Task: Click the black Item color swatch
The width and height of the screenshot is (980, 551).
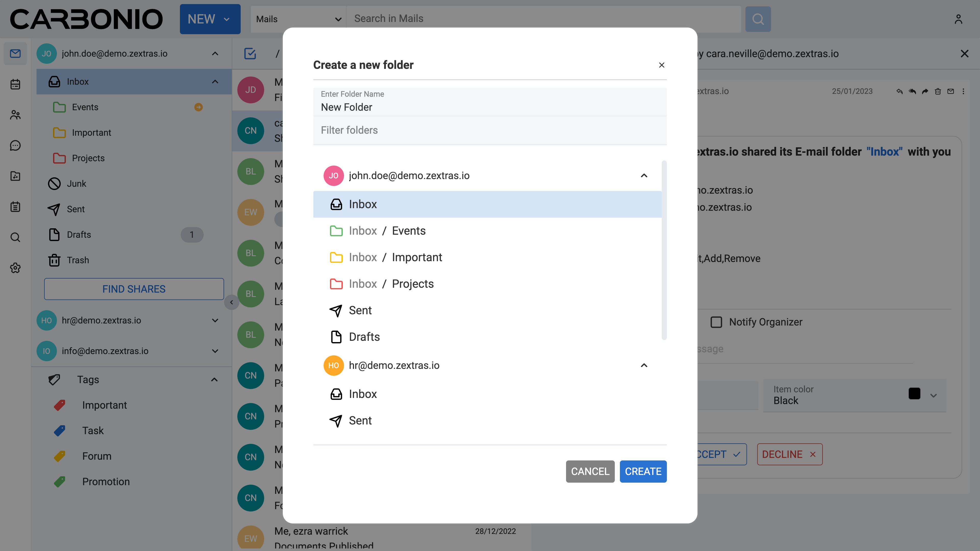Action: pos(914,394)
